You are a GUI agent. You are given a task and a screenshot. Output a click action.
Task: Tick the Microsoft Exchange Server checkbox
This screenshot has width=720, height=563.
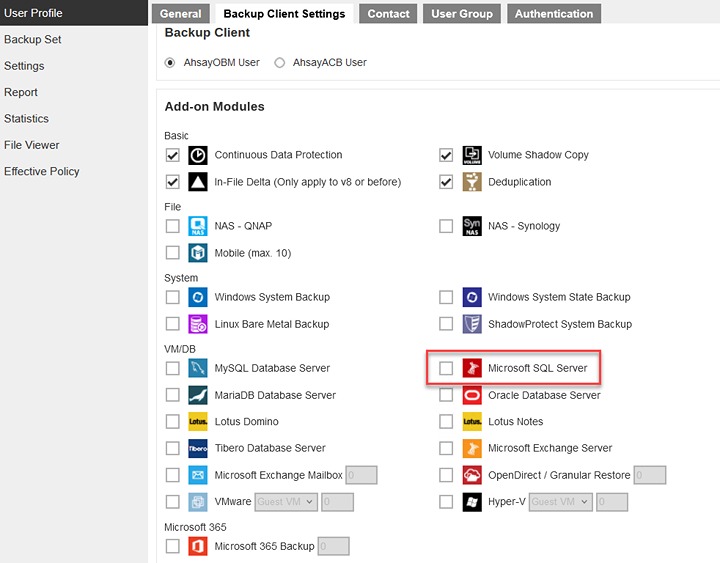(x=446, y=448)
